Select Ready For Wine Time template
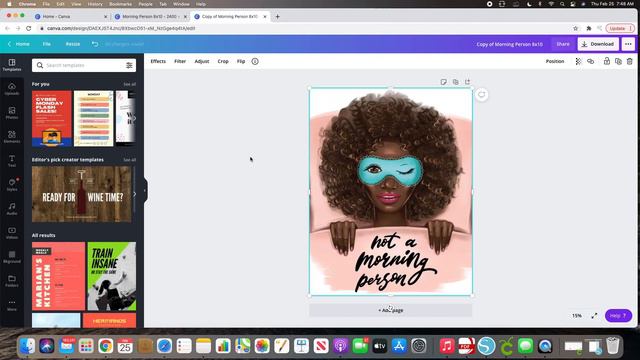 tap(82, 194)
